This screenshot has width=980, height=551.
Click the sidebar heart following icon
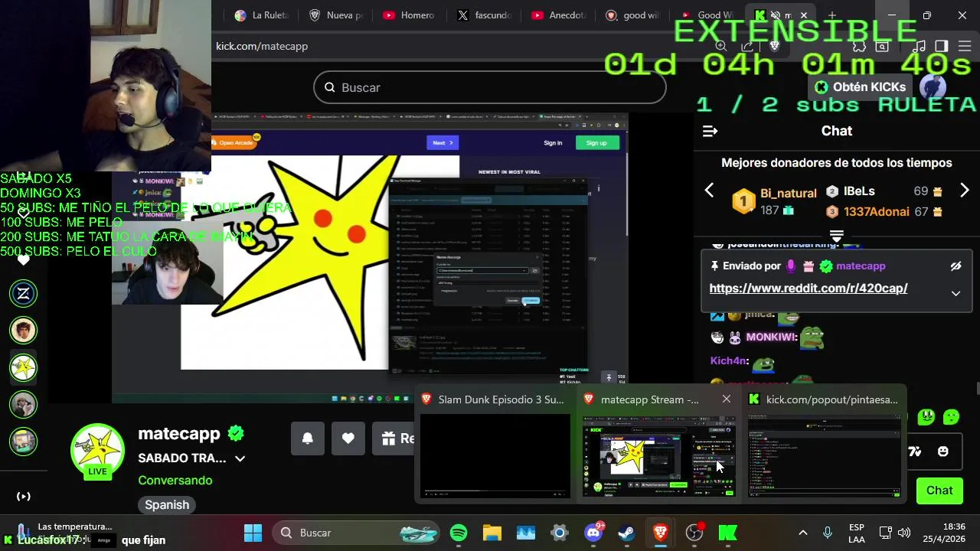point(24,260)
